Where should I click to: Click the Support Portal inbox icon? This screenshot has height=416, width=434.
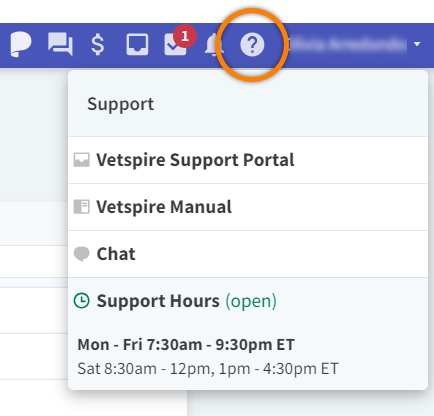click(x=82, y=160)
